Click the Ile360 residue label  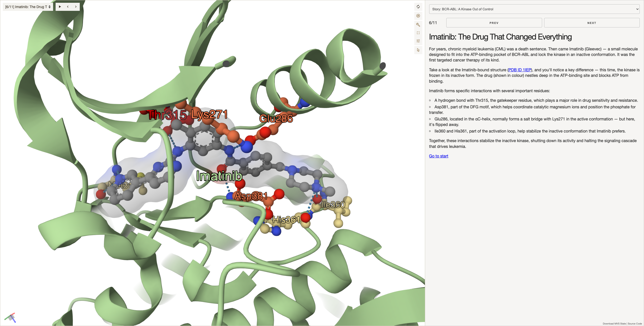pos(333,205)
